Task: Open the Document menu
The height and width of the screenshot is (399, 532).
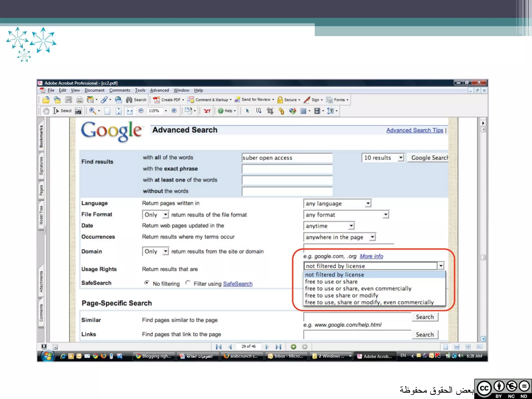Action: (x=94, y=90)
